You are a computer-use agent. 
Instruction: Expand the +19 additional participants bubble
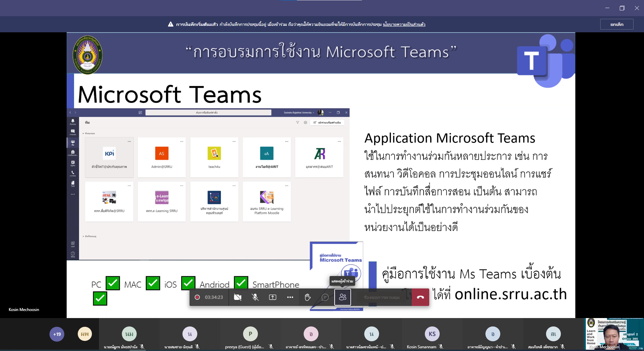pos(57,334)
